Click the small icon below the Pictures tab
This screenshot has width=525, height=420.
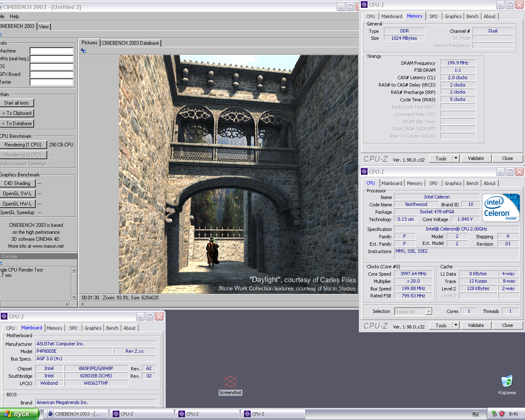[84, 51]
